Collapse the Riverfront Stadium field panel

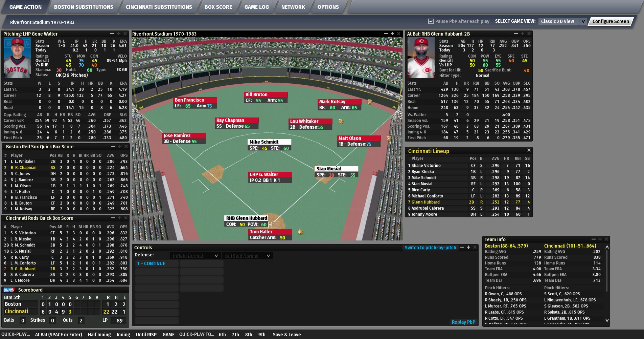386,34
